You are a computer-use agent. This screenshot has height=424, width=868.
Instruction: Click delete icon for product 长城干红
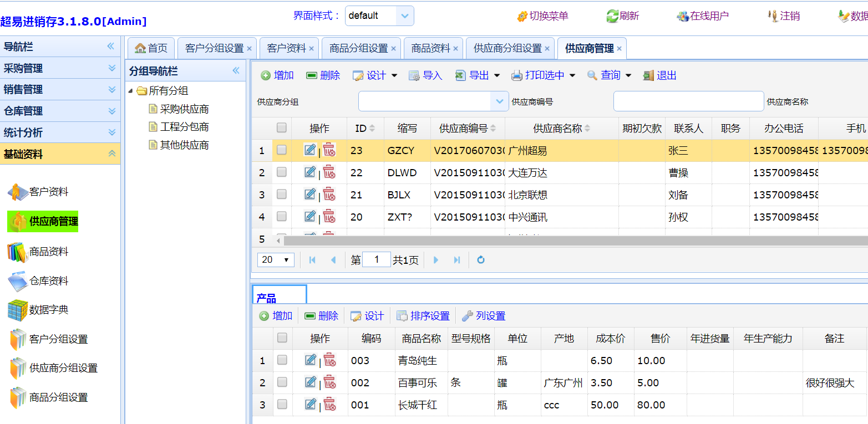coord(330,405)
